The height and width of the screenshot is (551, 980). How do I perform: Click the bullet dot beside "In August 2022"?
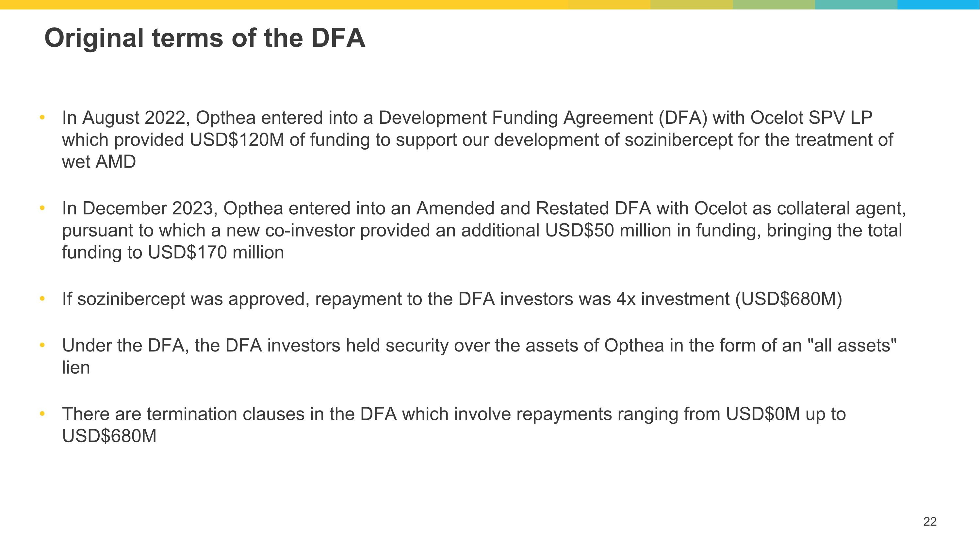(42, 117)
